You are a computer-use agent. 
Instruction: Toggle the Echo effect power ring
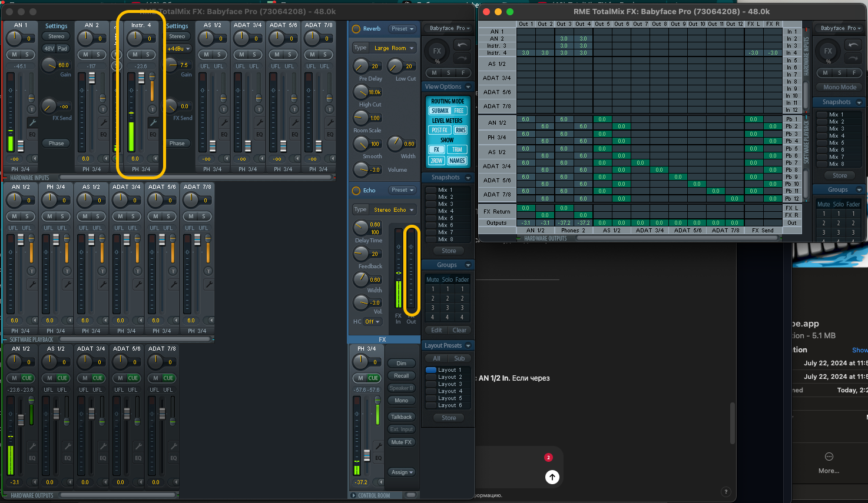click(356, 191)
